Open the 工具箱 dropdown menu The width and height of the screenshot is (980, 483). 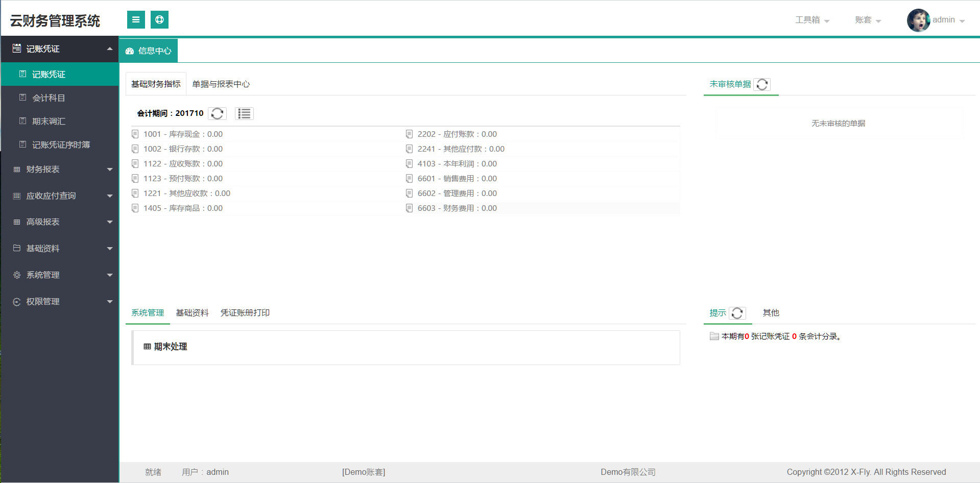[812, 20]
